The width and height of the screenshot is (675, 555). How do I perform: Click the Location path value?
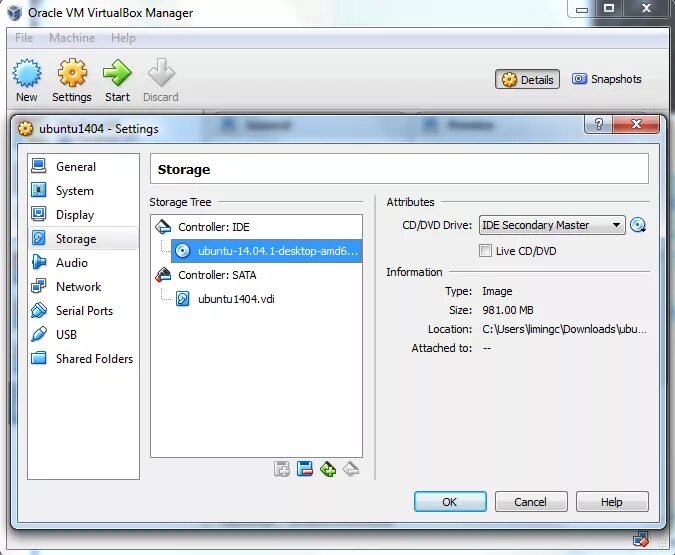(x=564, y=329)
